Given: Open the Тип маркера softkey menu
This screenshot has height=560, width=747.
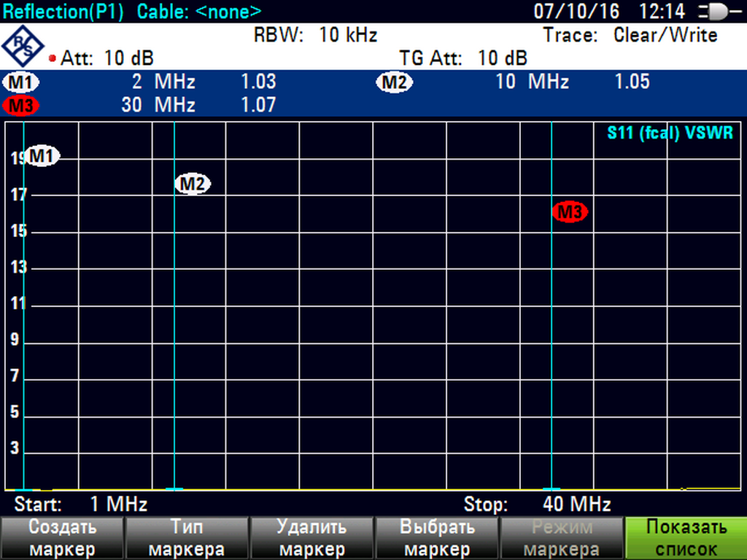Looking at the screenshot, I should (x=187, y=538).
